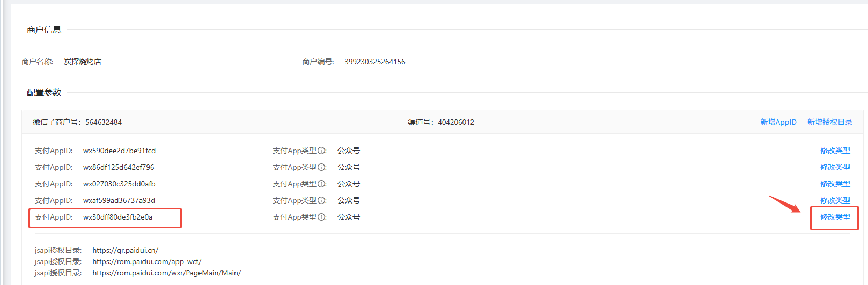
Task: Select AppID text wxaf599ad36737a93d
Action: click(x=119, y=200)
